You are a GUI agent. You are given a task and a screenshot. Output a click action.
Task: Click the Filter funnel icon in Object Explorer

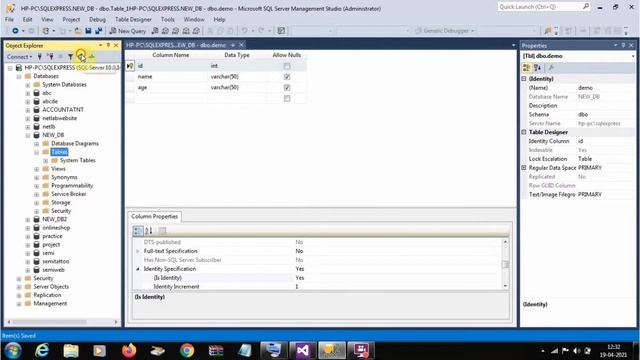[70, 57]
